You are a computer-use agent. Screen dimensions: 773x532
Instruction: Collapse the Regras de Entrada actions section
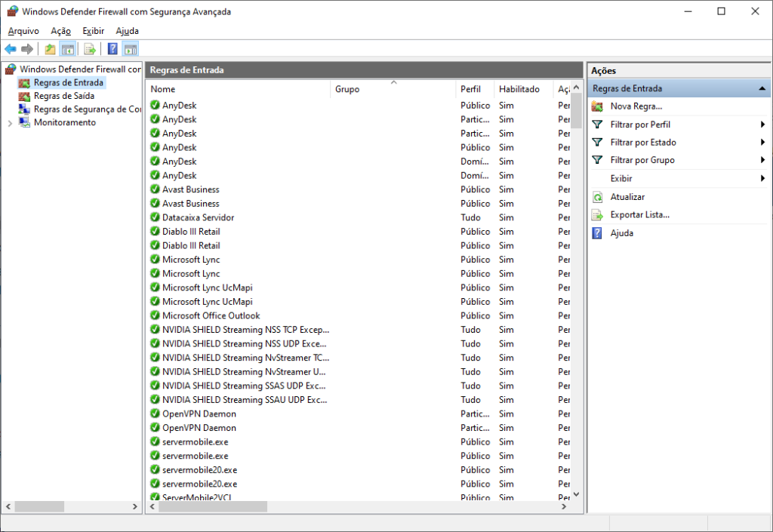762,89
